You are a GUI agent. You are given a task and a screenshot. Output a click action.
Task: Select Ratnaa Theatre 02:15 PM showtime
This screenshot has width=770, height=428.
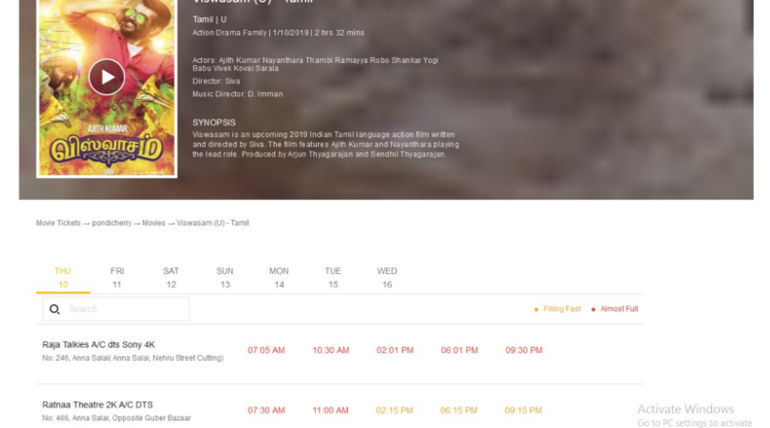click(x=395, y=410)
